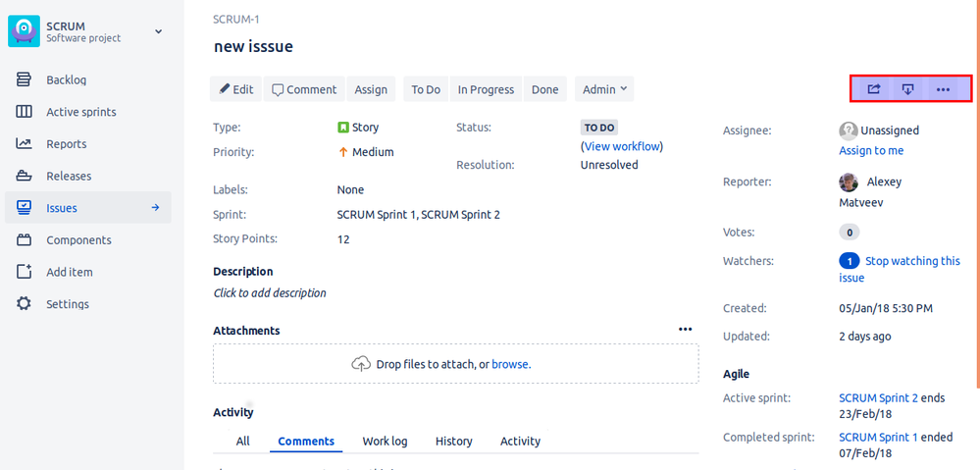
Task: Transition issue to In Progress
Action: tap(486, 89)
